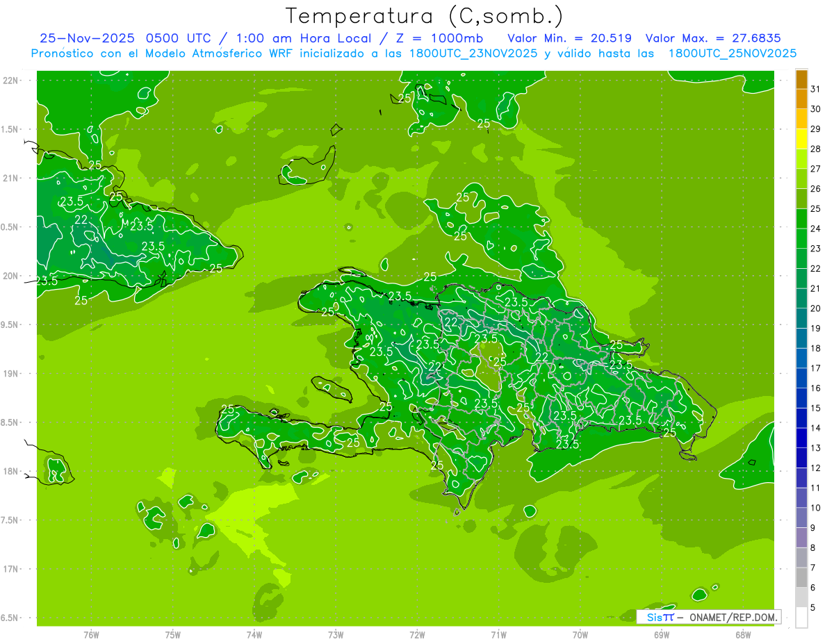Click the '74W' longitude axis label
The width and height of the screenshot is (834, 644).
pyautogui.click(x=254, y=635)
